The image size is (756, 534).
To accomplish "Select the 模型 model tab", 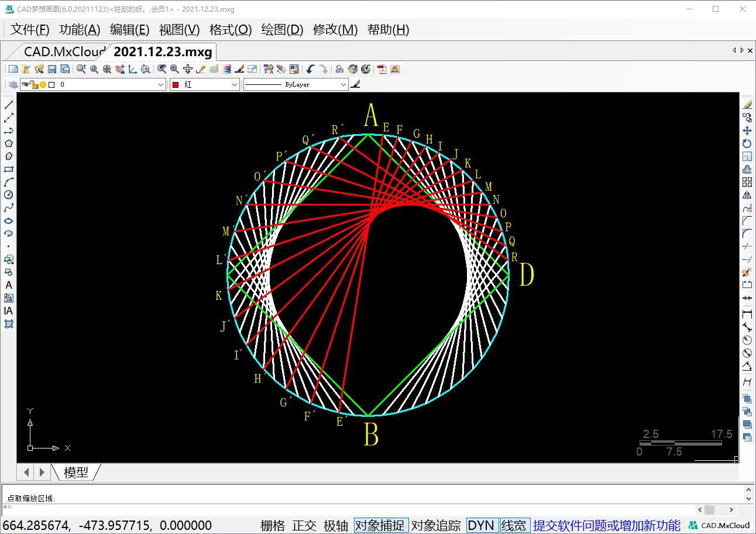I will tap(76, 472).
